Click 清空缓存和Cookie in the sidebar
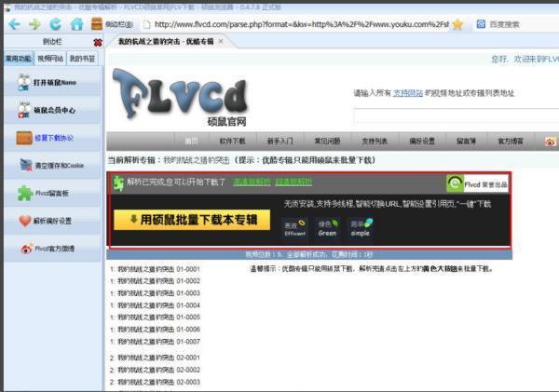Screen dimensions: 559x392 click(x=53, y=166)
